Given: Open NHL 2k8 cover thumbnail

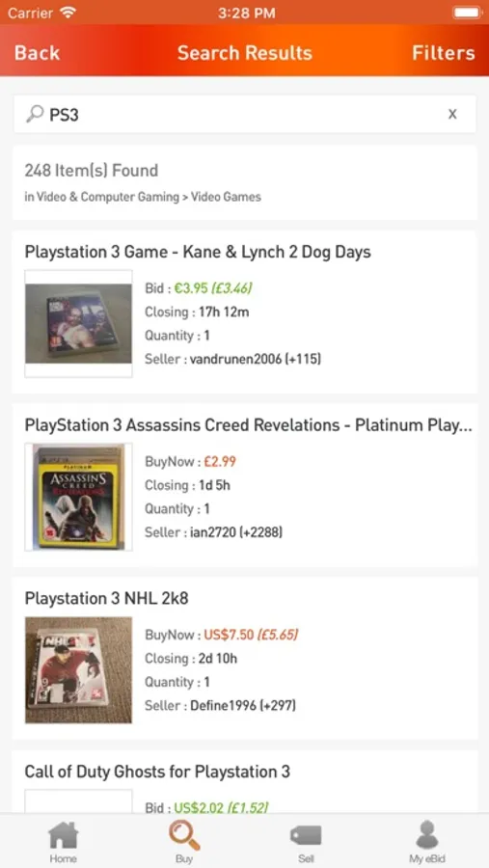Looking at the screenshot, I should click(x=79, y=670).
